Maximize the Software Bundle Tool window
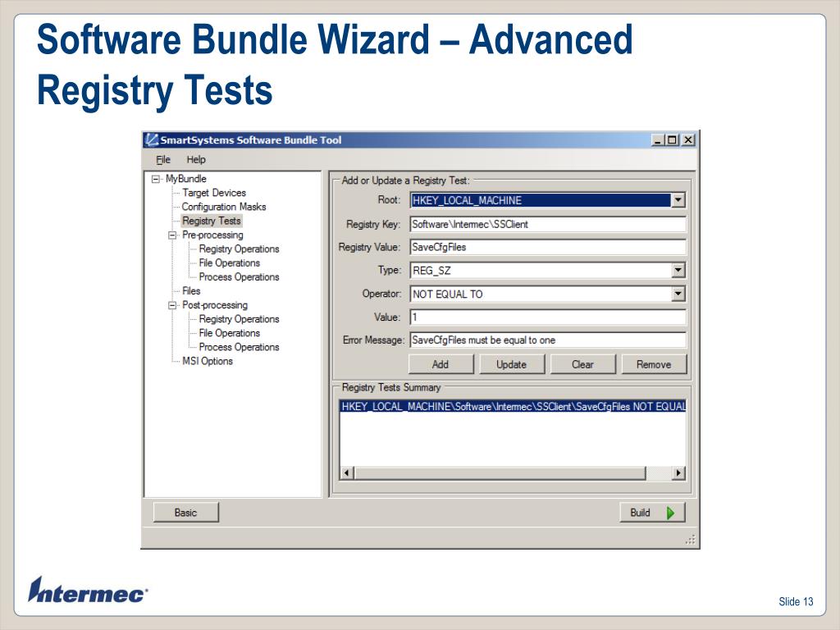The height and width of the screenshot is (630, 840). tap(671, 140)
